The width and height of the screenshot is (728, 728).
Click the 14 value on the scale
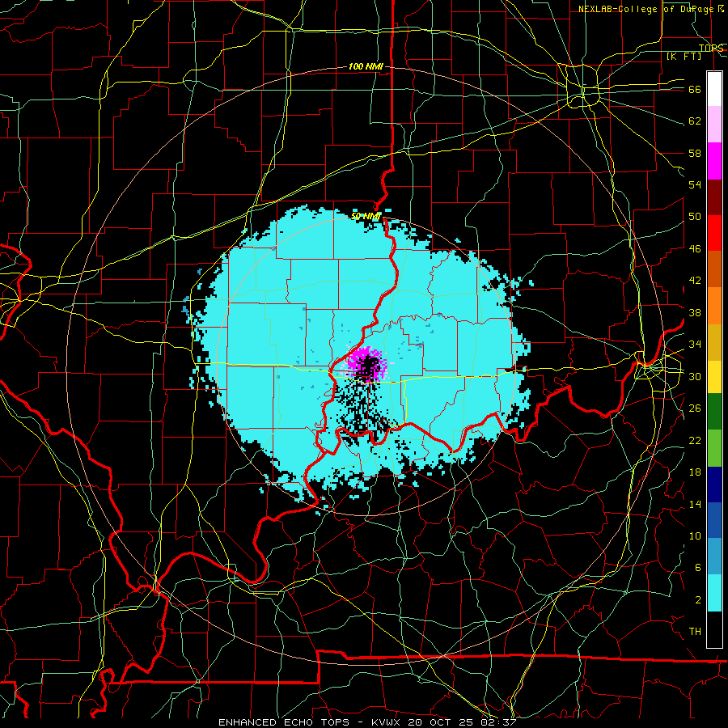click(x=695, y=504)
